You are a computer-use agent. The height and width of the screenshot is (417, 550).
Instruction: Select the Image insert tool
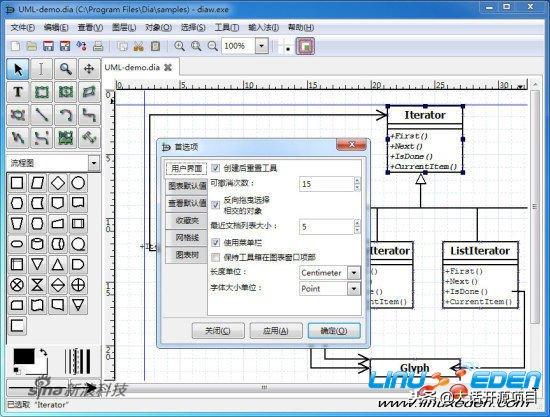tap(66, 138)
